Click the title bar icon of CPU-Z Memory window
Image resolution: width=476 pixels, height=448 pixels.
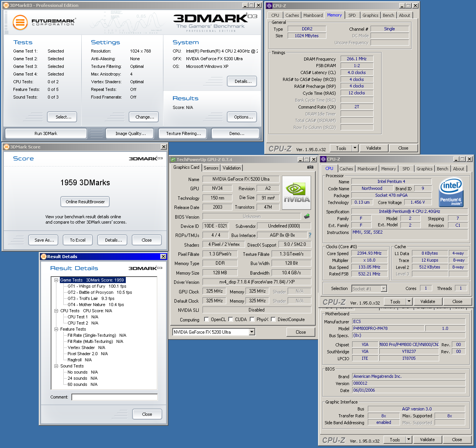pyautogui.click(x=269, y=6)
